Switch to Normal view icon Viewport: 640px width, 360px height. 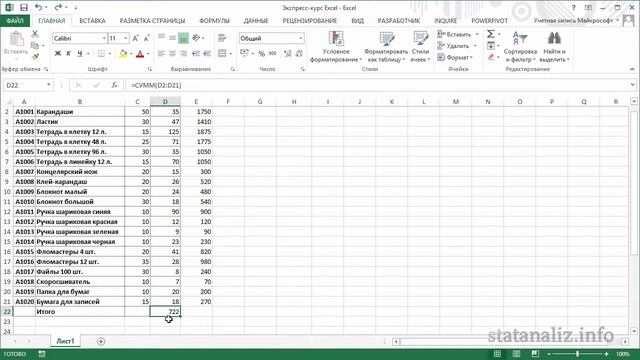point(497,354)
